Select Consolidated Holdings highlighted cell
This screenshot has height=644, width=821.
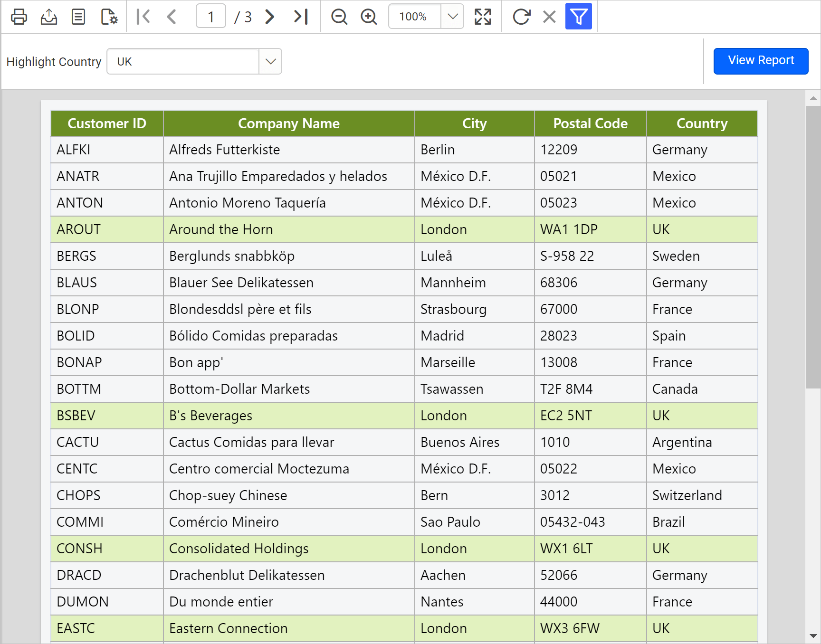(289, 549)
